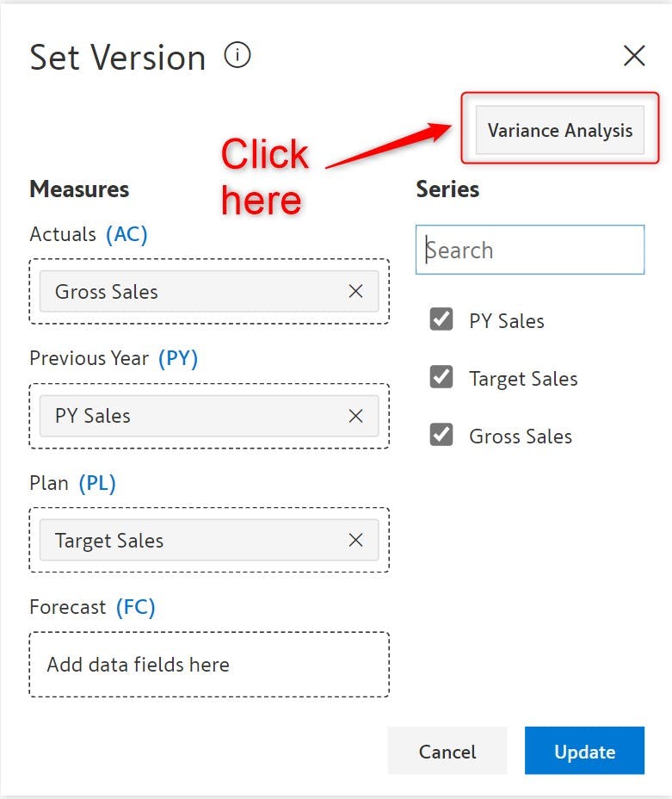Click the blue (FC) label

[136, 607]
